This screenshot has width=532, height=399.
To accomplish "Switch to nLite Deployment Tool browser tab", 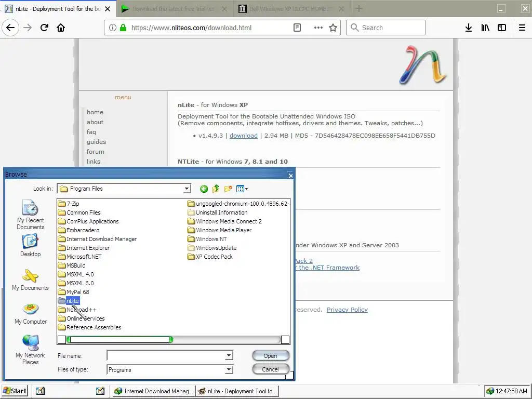I will [58, 9].
